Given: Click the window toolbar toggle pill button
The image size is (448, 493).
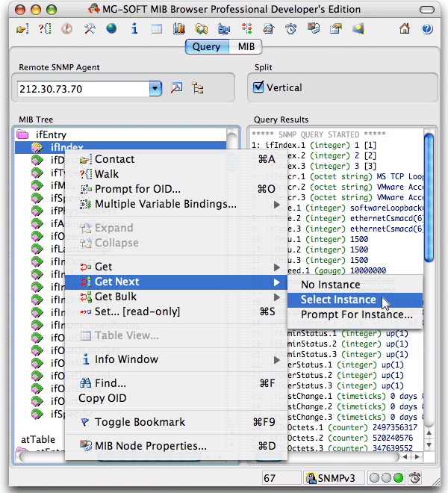Looking at the screenshot, I should point(426,10).
